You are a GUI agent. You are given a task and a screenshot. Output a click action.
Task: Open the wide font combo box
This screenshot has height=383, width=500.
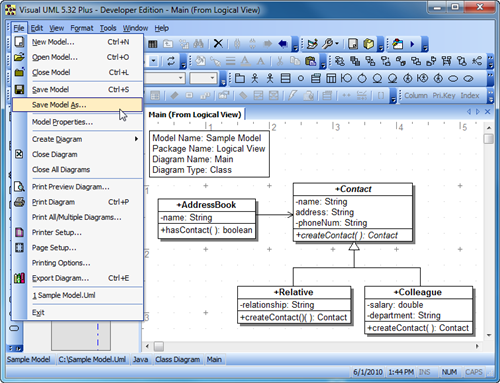pyautogui.click(x=165, y=78)
